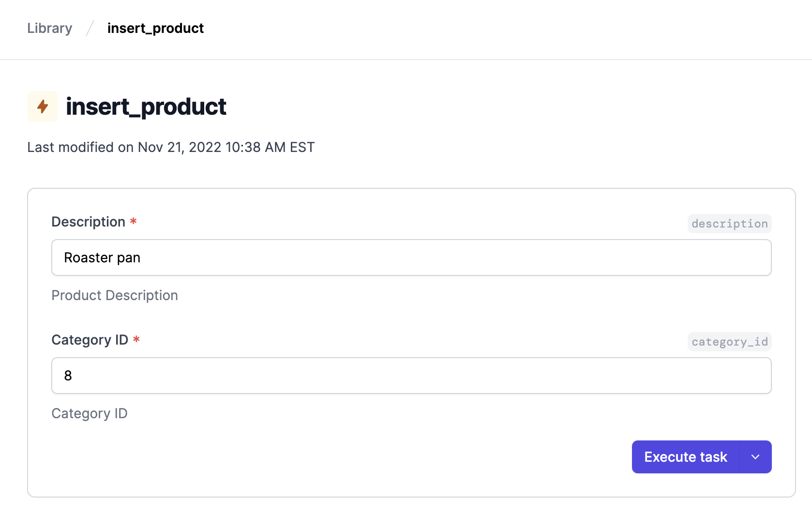The width and height of the screenshot is (812, 514).
Task: Click the red asterisk beside Description
Action: (x=134, y=221)
